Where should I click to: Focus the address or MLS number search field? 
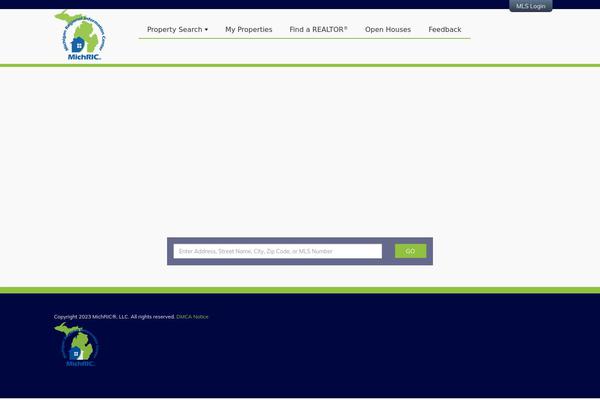pos(277,251)
